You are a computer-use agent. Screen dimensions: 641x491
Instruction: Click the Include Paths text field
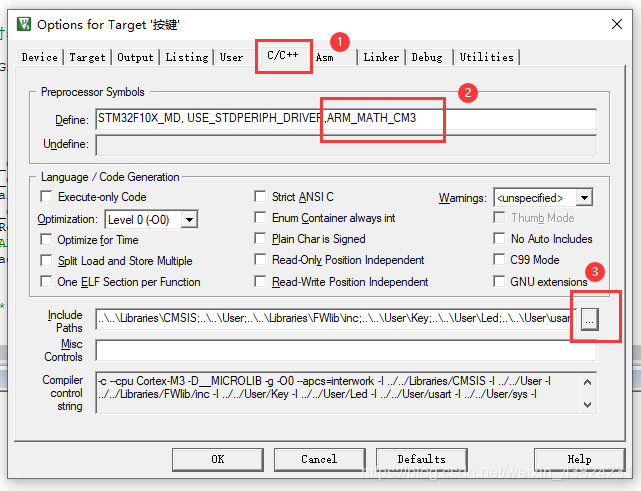click(336, 319)
